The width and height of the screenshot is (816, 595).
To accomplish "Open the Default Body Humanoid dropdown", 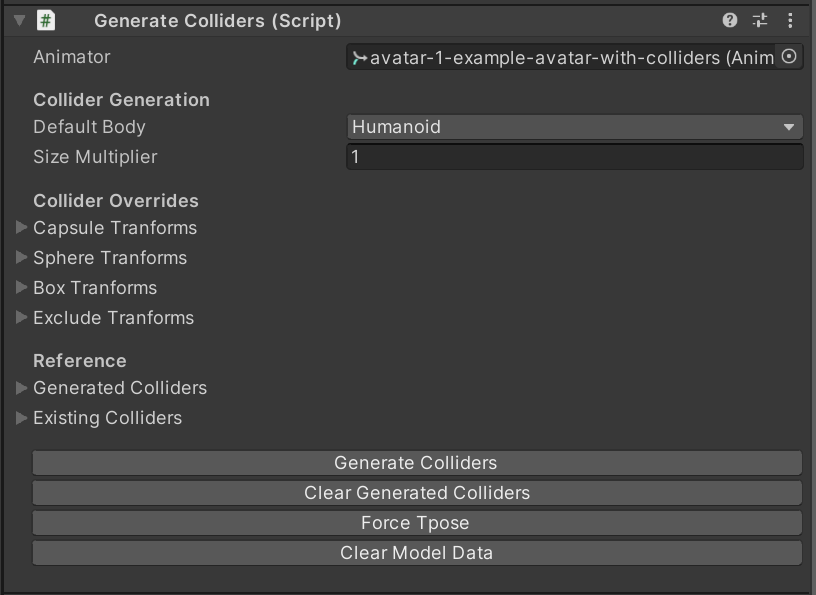I will [x=575, y=127].
